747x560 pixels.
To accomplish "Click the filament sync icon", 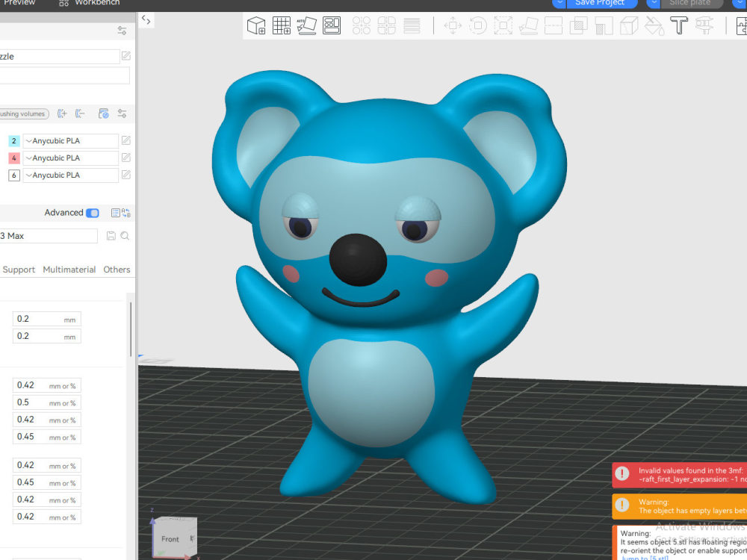I will coord(103,113).
